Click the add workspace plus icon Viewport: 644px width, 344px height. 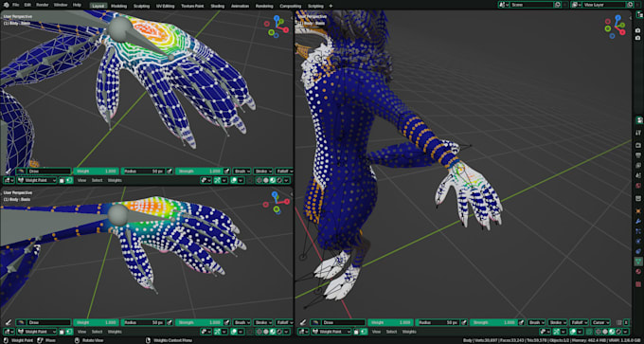(x=331, y=6)
